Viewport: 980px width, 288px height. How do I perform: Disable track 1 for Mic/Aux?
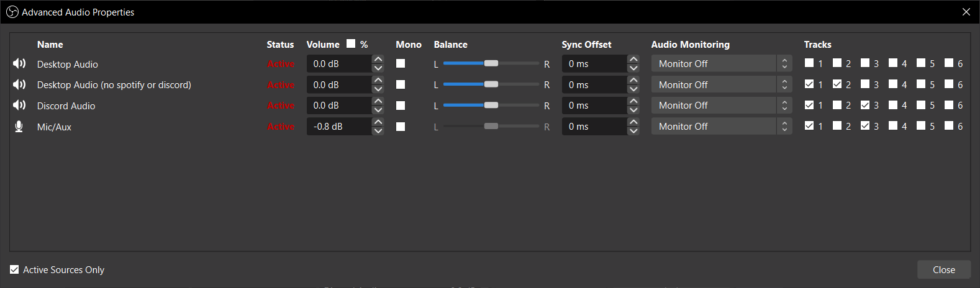pyautogui.click(x=809, y=125)
